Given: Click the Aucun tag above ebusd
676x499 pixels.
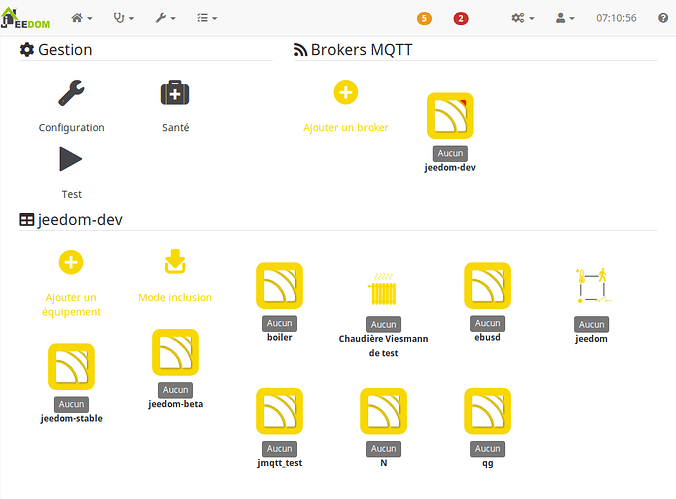Looking at the screenshot, I should pyautogui.click(x=488, y=323).
